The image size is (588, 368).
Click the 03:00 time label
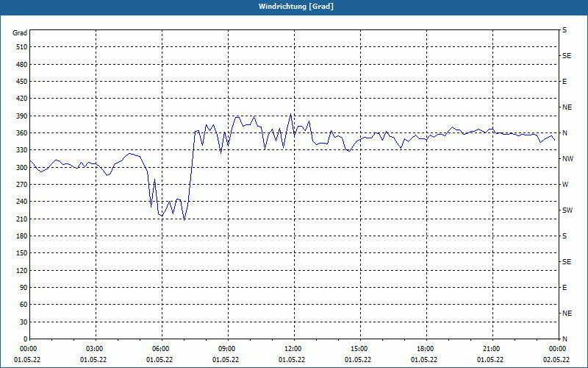coord(96,349)
